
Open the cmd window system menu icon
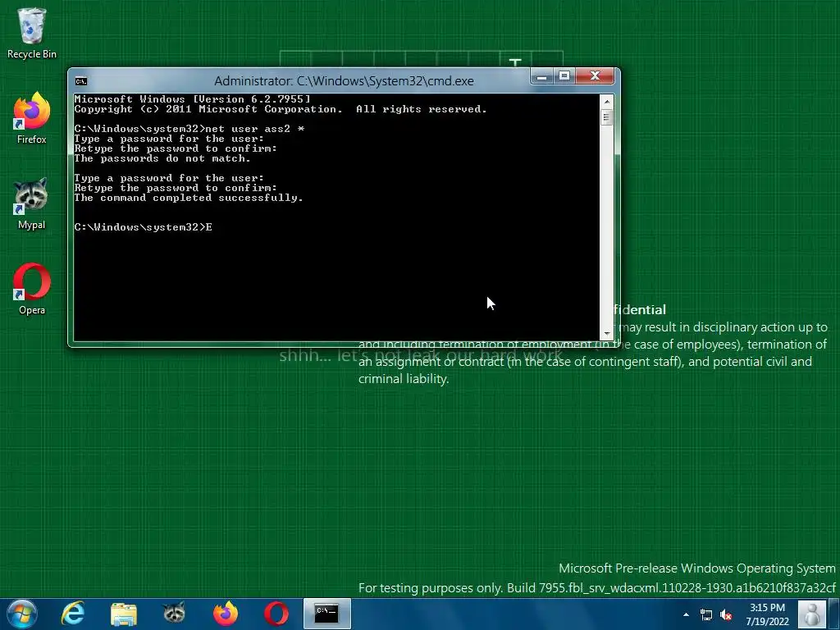(81, 81)
